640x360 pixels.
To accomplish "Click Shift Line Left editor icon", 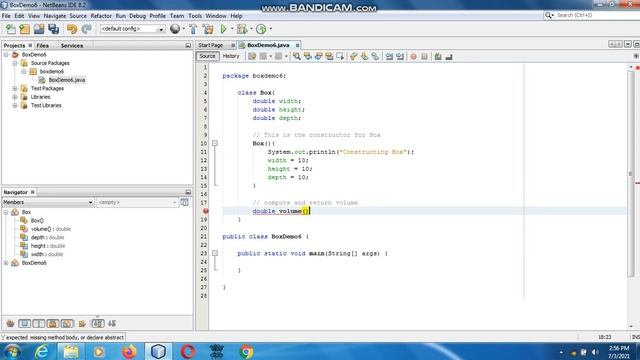I will pos(389,56).
